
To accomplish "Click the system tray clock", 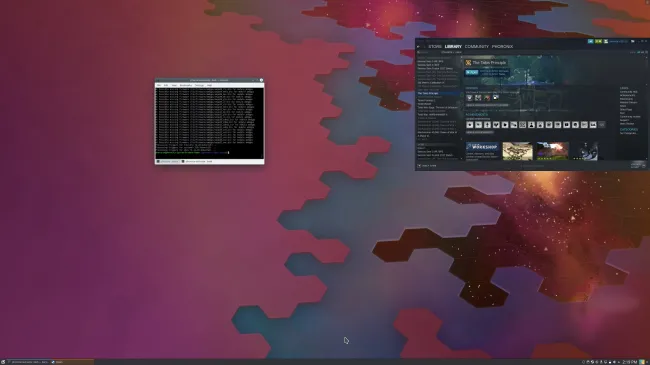I will pos(630,362).
